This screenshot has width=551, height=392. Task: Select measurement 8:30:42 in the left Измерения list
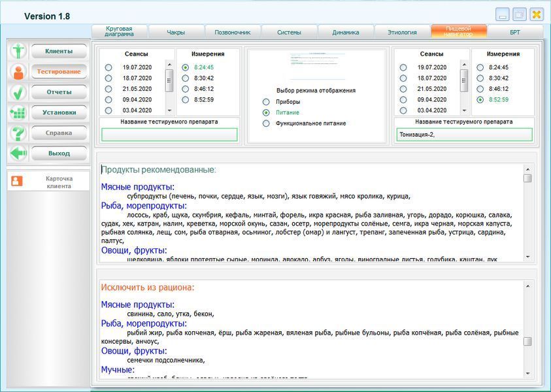pyautogui.click(x=185, y=78)
